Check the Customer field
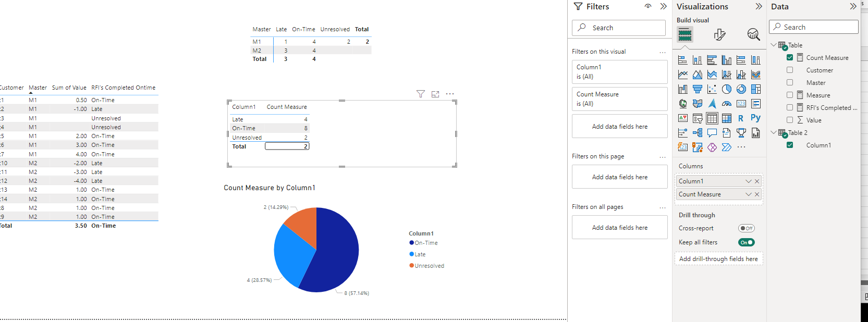 (790, 70)
